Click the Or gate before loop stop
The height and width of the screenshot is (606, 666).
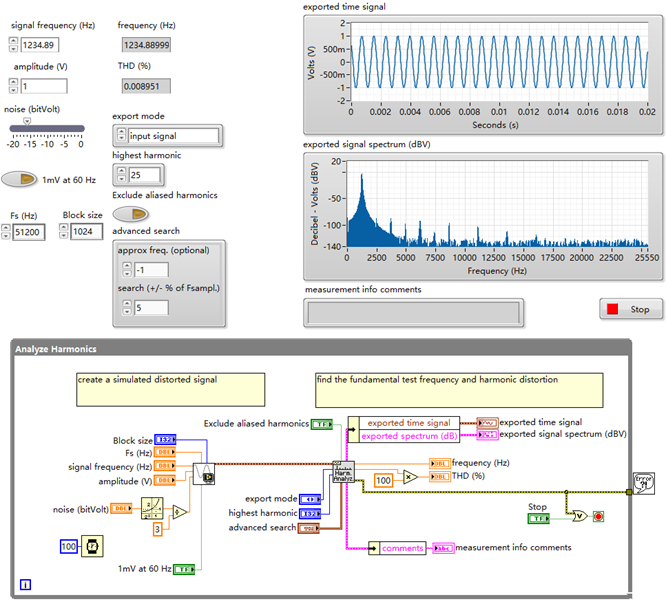coord(579,517)
